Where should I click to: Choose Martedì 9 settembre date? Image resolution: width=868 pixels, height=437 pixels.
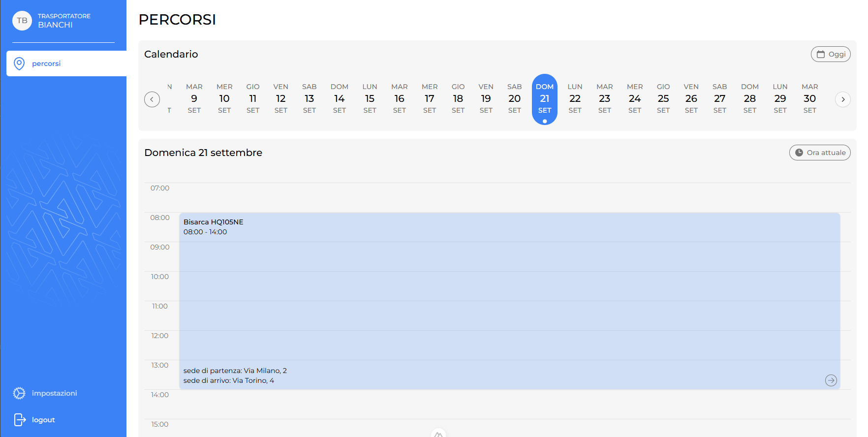click(x=194, y=99)
